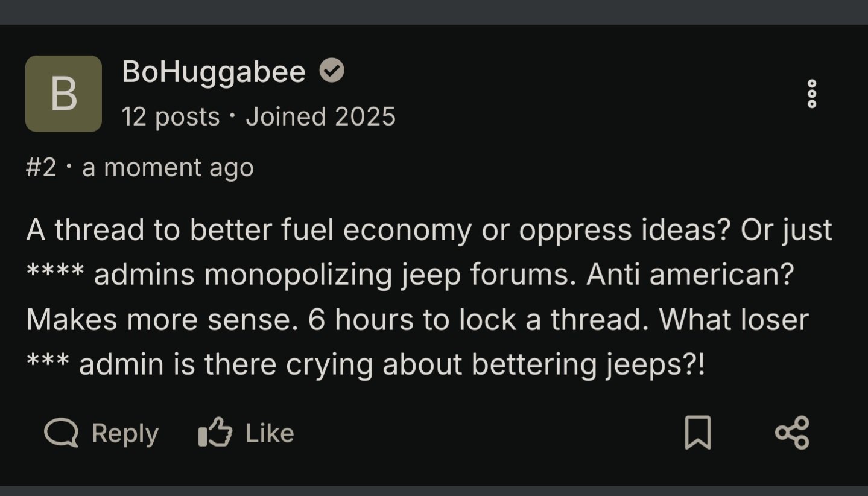Click the word 'Anti american?' in post
Screen dimensions: 868x496
689,275
